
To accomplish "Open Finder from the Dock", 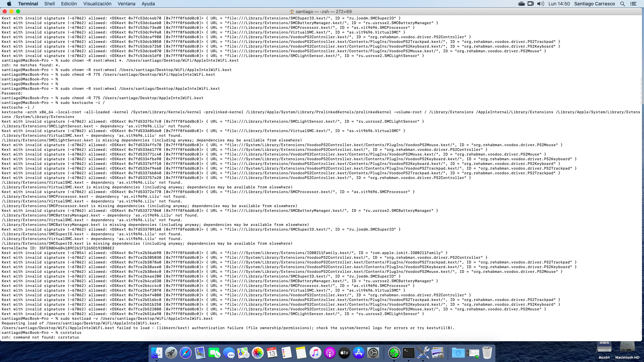I will click(157, 353).
